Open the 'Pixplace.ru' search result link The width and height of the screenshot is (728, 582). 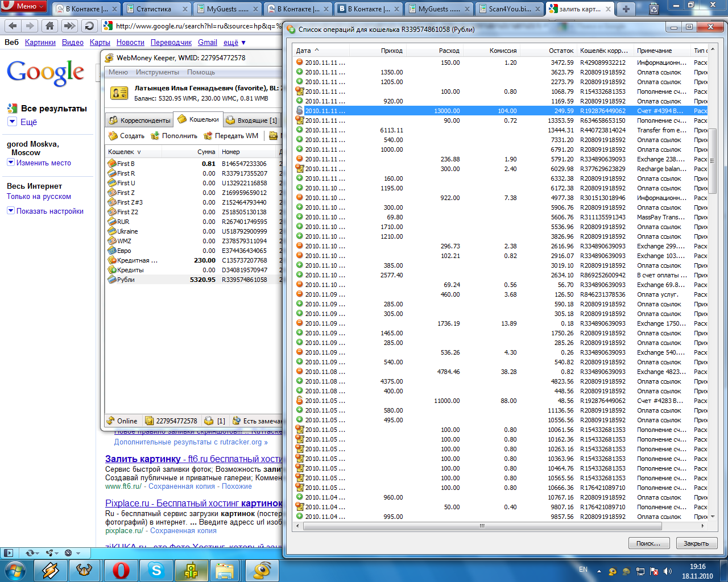click(x=127, y=503)
